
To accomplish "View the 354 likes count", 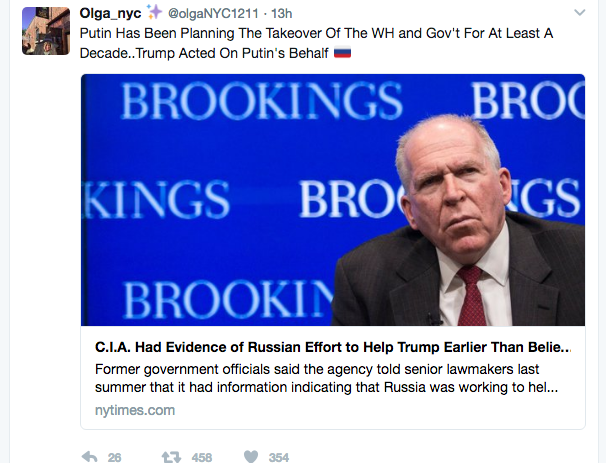I will pos(279,458).
